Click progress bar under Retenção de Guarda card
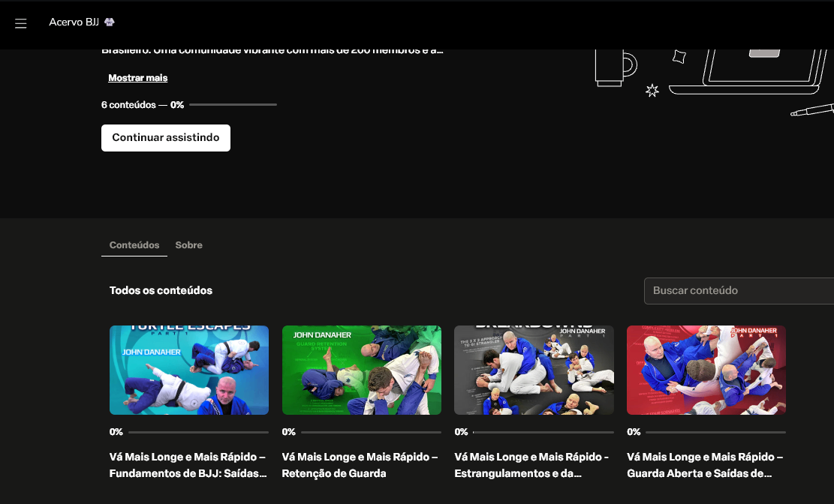Screen dimensions: 834x504 (x=372, y=432)
